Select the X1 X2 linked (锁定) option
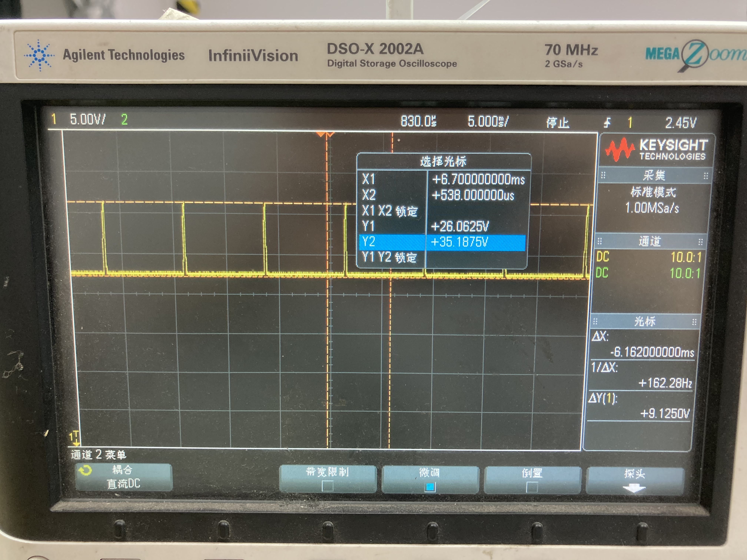Screen dimensions: 747x560 click(x=390, y=211)
